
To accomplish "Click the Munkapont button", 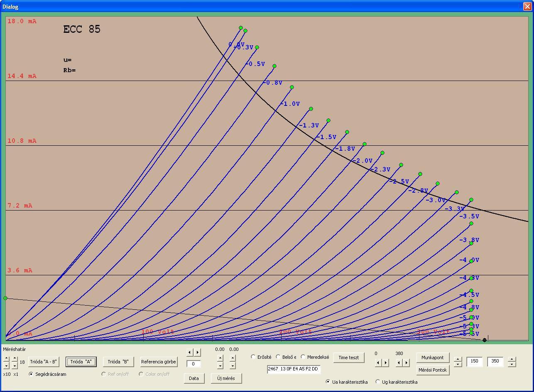I will 433,358.
